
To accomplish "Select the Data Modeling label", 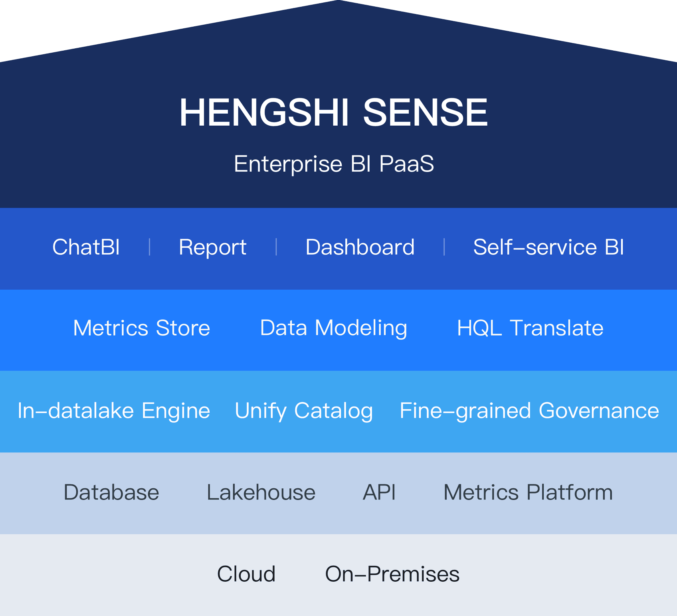I will (333, 329).
